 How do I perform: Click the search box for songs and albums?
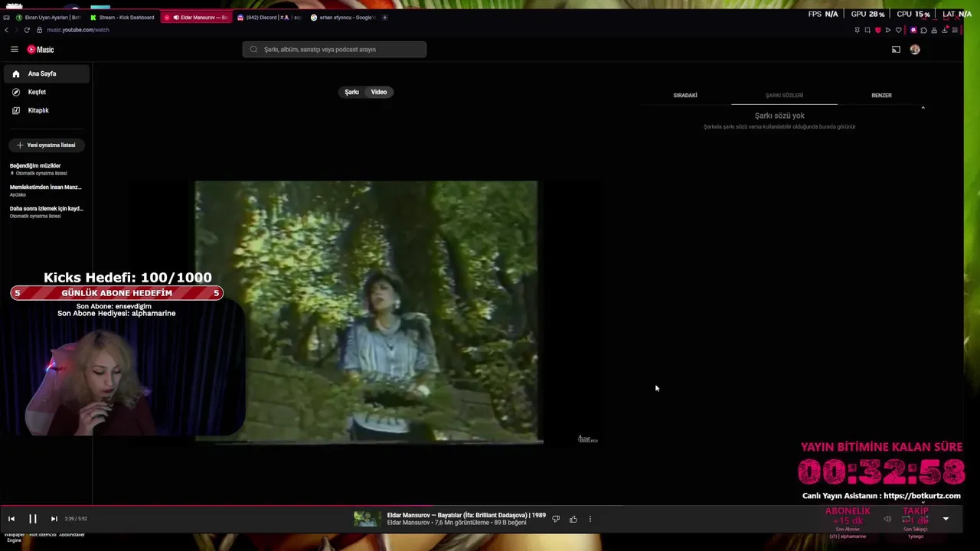coord(335,49)
